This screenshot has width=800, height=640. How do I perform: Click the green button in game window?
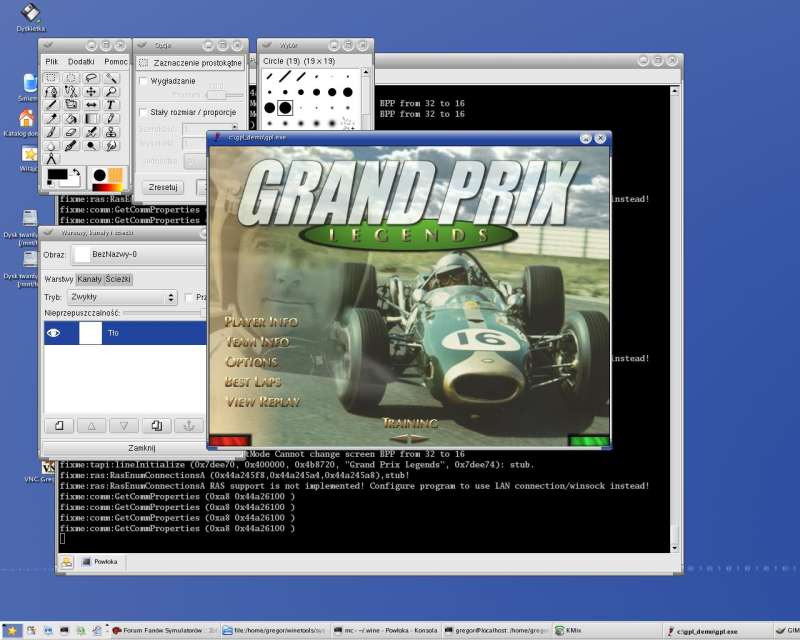pos(589,440)
